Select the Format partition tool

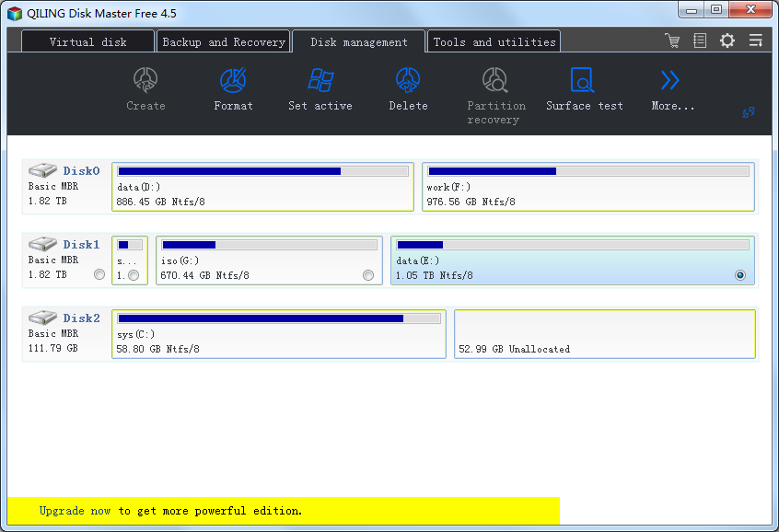(233, 80)
